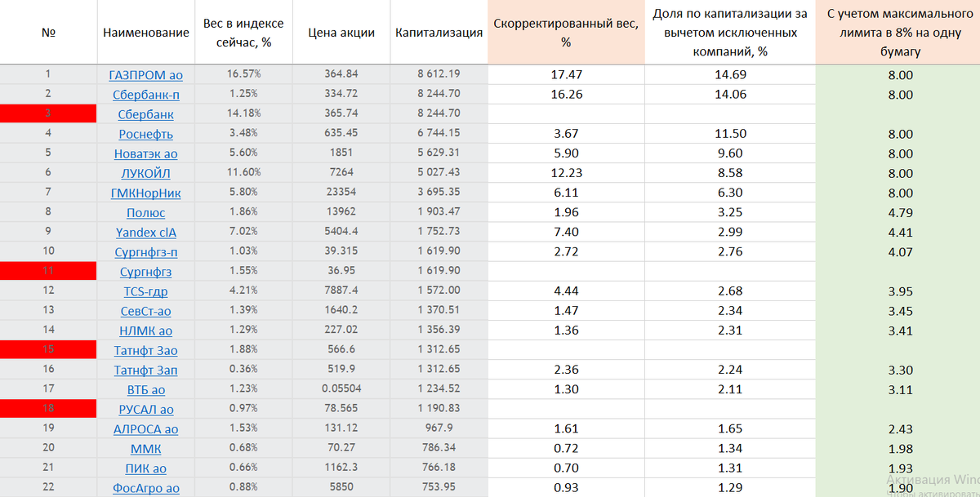The height and width of the screenshot is (497, 980).
Task: Select the ПИК ао price cell 1162.3
Action: click(342, 468)
